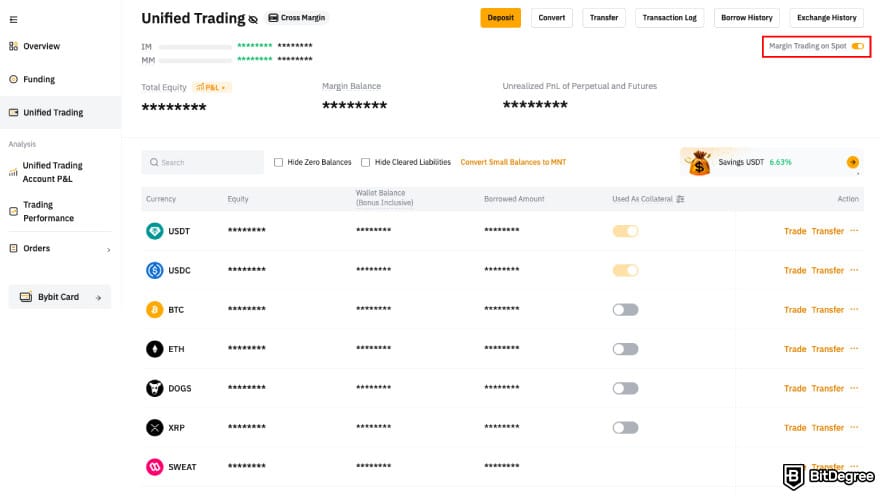
Task: Open the Bybit Card link
Action: pyautogui.click(x=59, y=297)
